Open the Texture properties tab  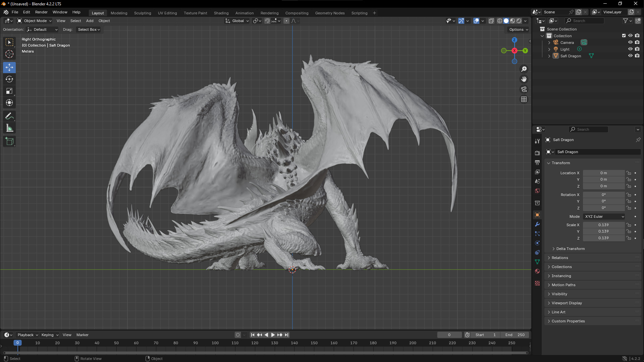tap(537, 283)
